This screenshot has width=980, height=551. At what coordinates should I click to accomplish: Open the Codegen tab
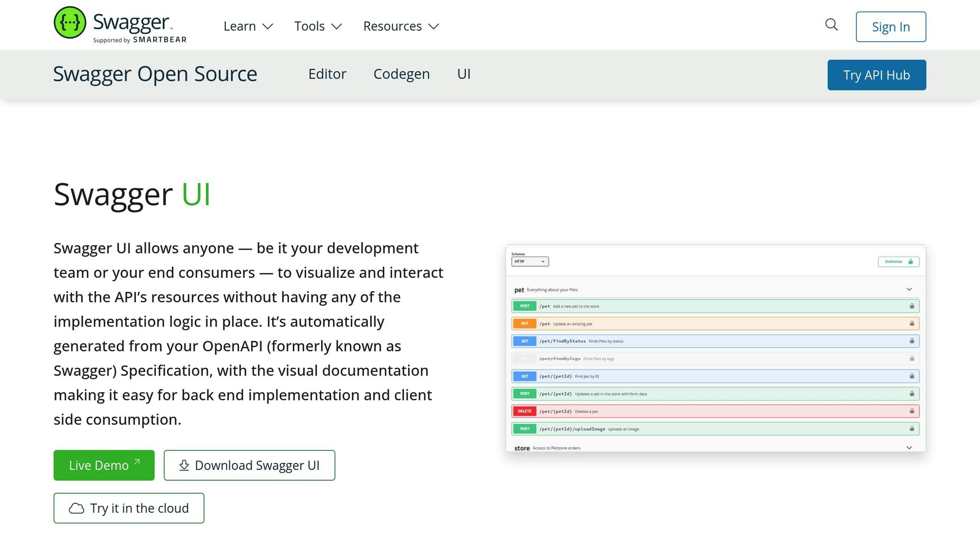coord(401,74)
